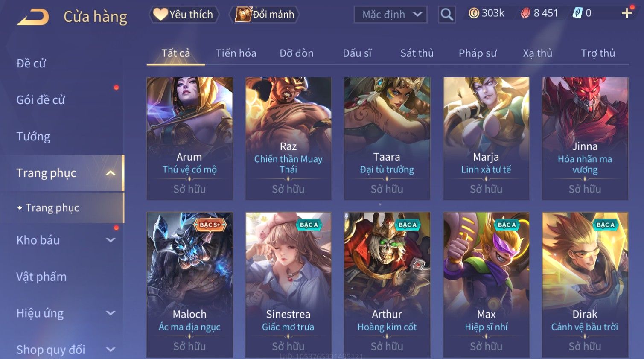Click the golden back arrow icon
The width and height of the screenshot is (644, 359).
tap(33, 17)
